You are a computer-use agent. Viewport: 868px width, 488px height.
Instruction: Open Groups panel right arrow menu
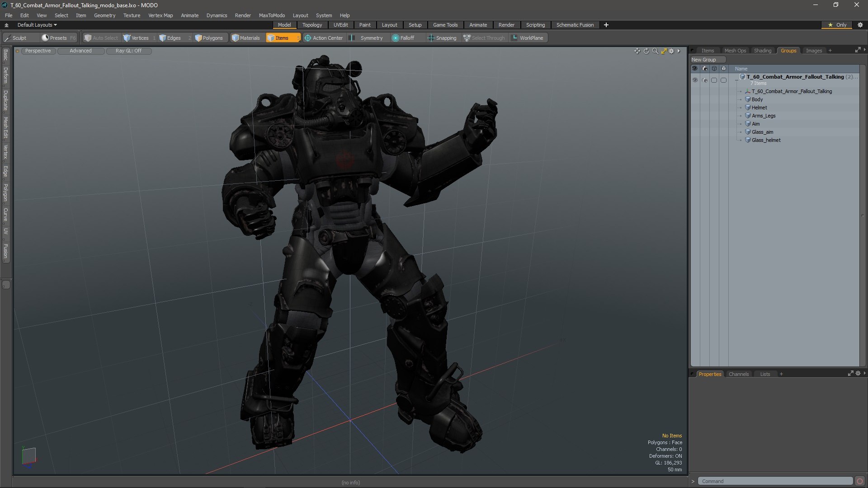[x=864, y=50]
